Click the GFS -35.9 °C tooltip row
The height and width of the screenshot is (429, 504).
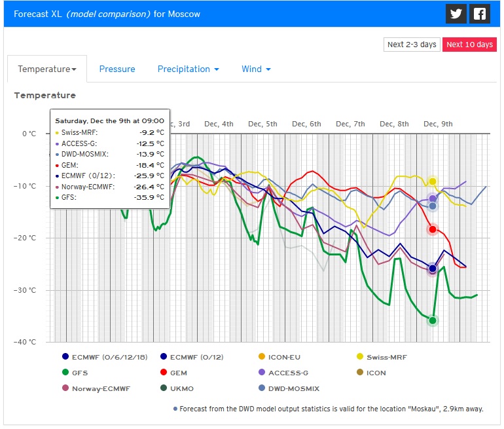point(109,197)
